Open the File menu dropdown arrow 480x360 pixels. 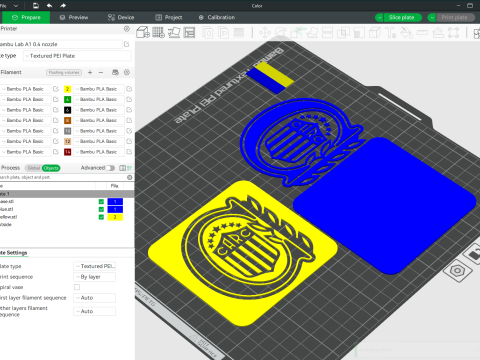16,6
